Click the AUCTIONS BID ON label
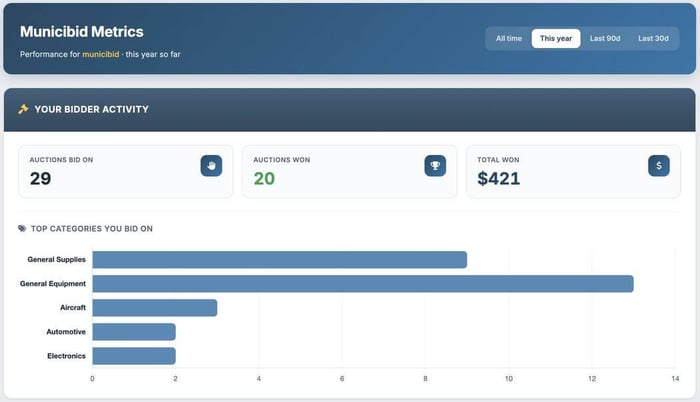 [x=62, y=160]
